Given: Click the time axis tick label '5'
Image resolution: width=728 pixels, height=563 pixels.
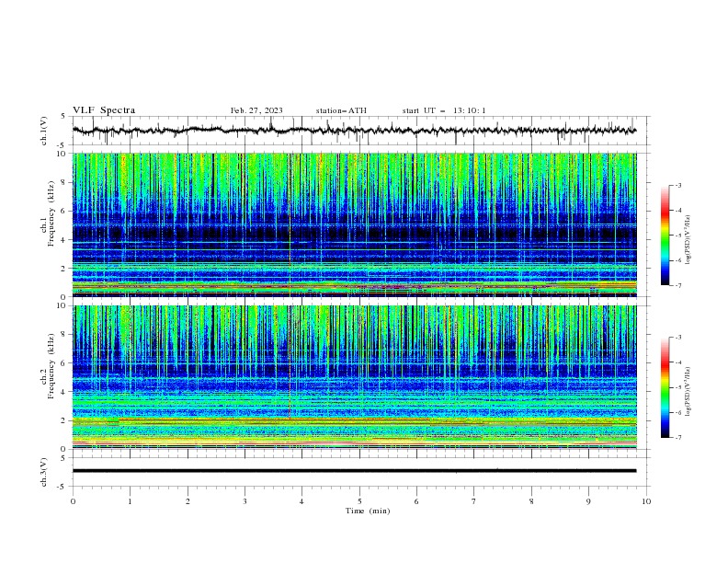Looking at the screenshot, I should (359, 501).
